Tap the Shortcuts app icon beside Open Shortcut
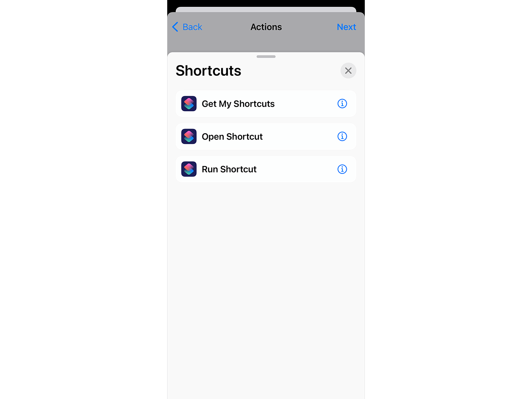This screenshot has height=399, width=532. click(189, 136)
